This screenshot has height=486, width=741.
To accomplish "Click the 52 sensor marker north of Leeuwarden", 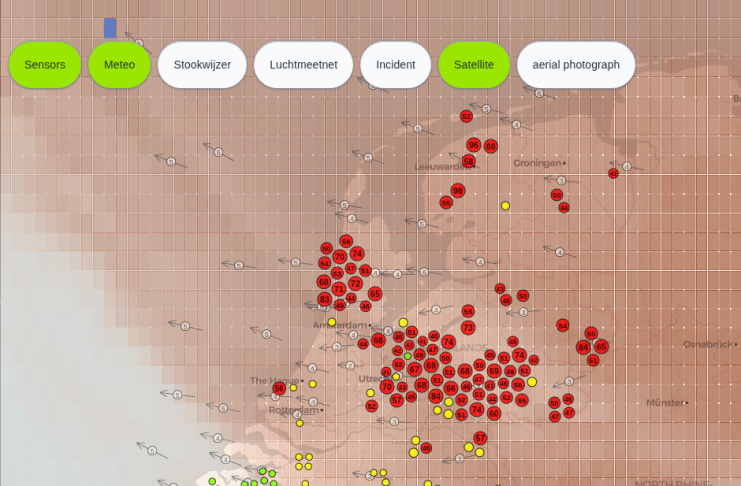I will click(x=466, y=116).
